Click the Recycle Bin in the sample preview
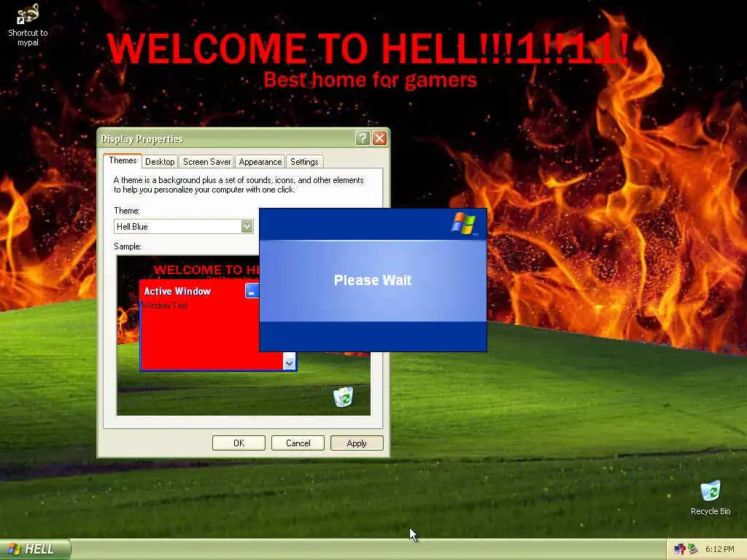Viewport: 747px width, 560px height. click(343, 397)
